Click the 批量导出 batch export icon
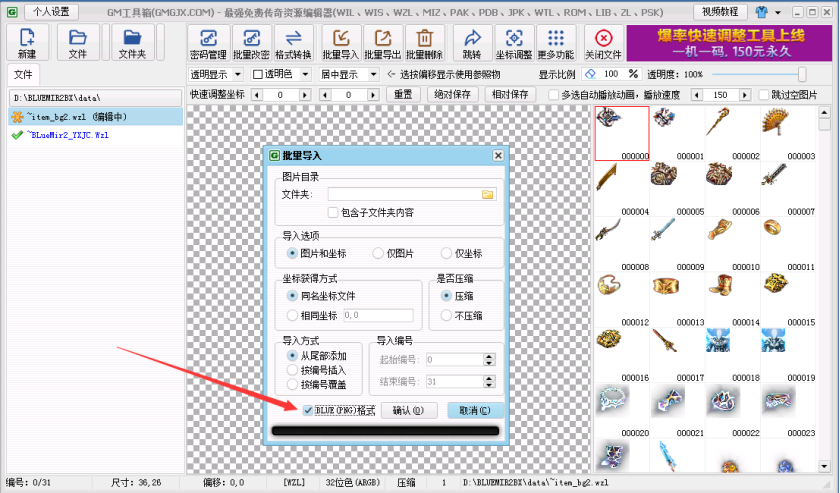The image size is (840, 493). pos(382,43)
